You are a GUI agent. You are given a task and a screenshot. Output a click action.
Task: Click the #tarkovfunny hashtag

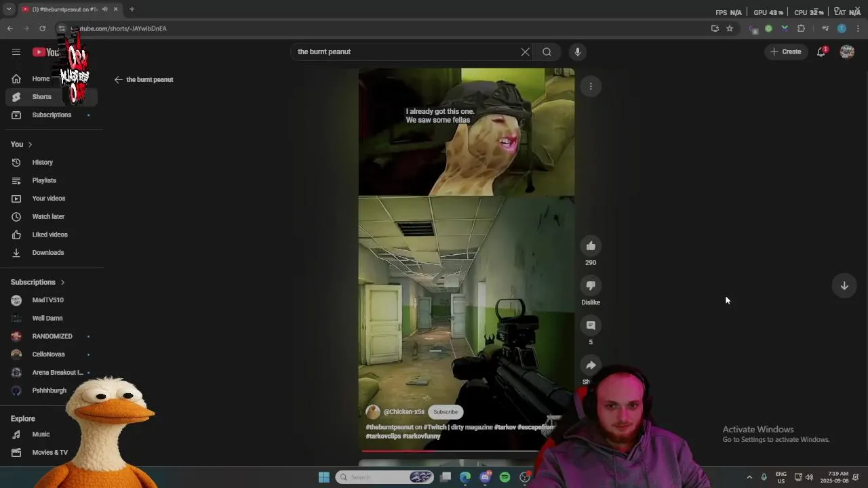click(x=421, y=436)
